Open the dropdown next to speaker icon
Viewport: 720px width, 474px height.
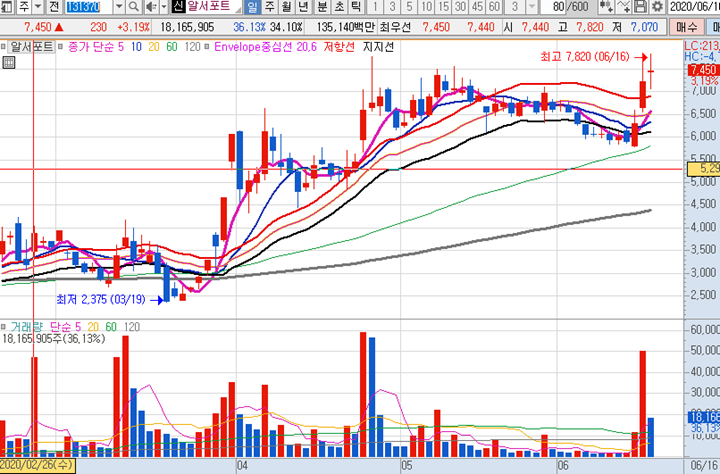(x=164, y=6)
